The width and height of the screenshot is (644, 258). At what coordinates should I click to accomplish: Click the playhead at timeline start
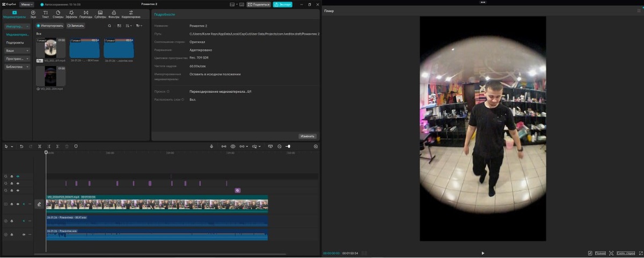(46, 153)
